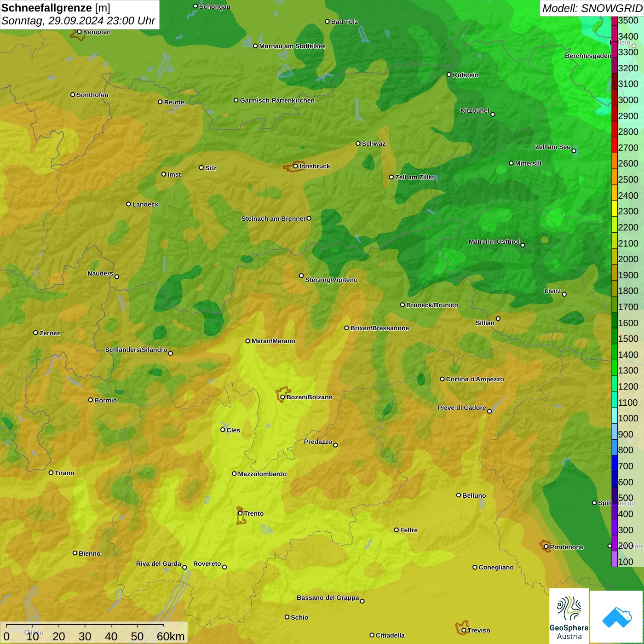Click the Schneefallgrenze [m] title

point(56,8)
